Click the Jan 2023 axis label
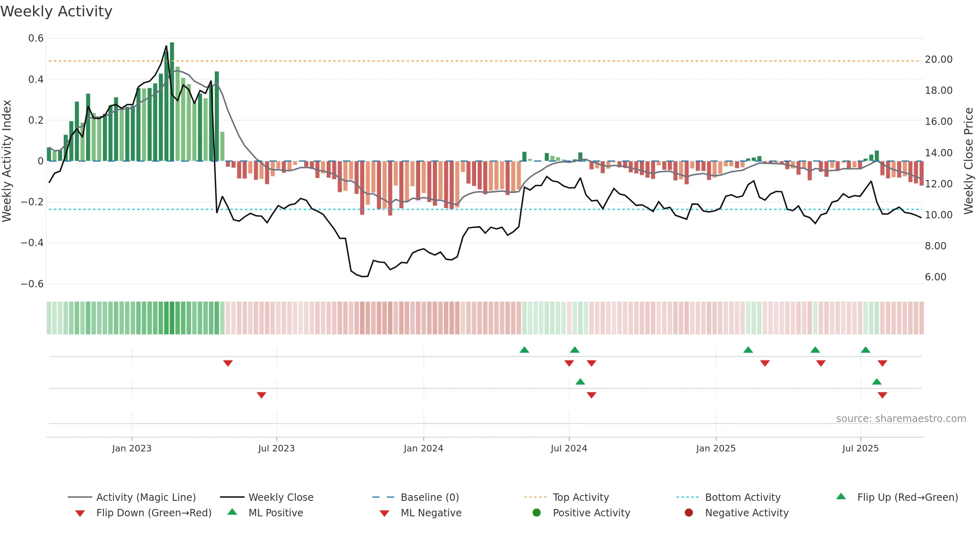Image resolution: width=980 pixels, height=551 pixels. (132, 448)
